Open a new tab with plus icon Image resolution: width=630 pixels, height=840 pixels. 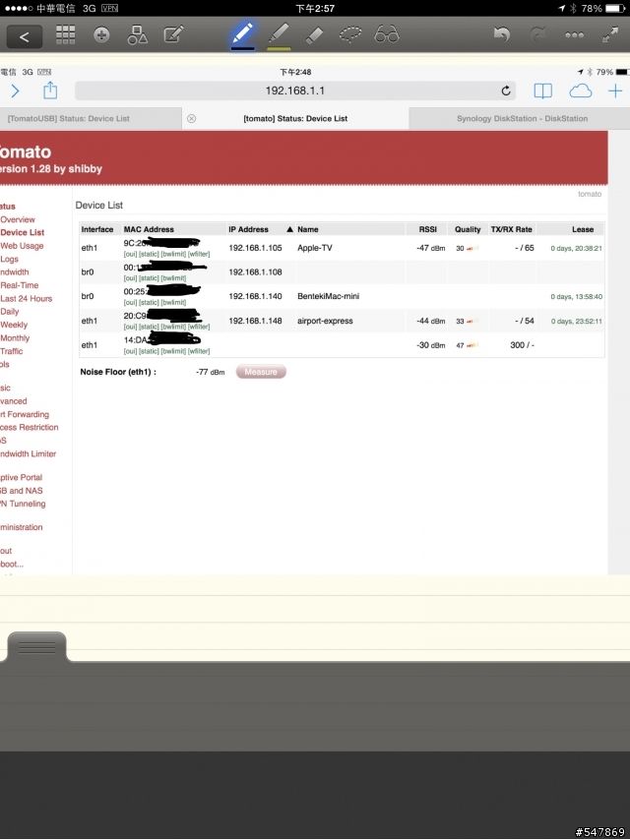click(x=615, y=90)
